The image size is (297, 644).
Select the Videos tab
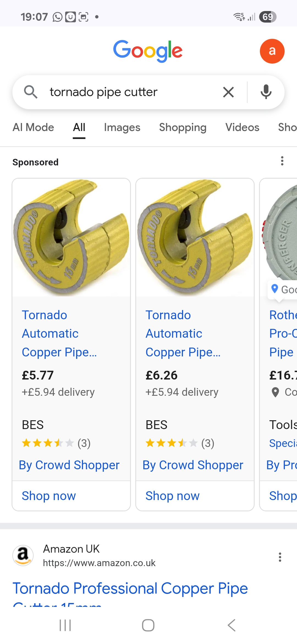242,127
